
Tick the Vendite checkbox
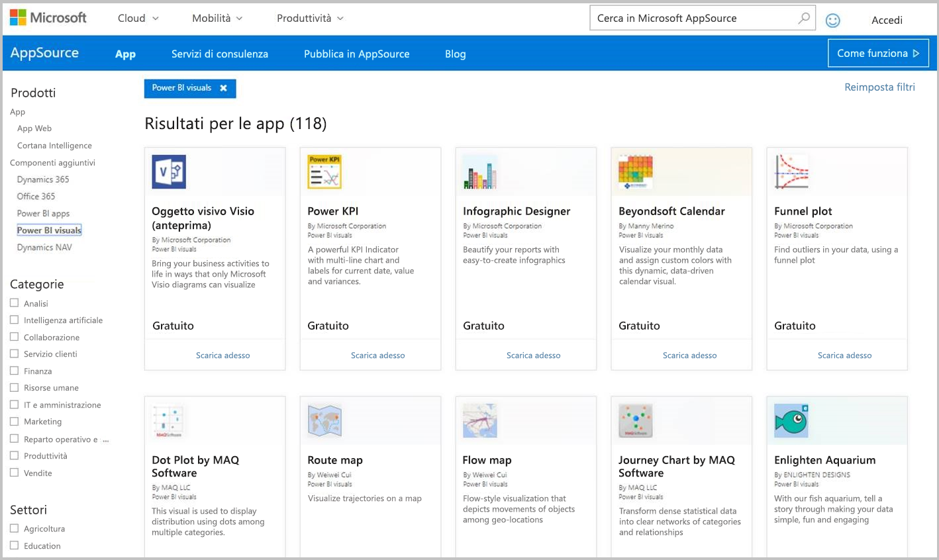click(15, 473)
